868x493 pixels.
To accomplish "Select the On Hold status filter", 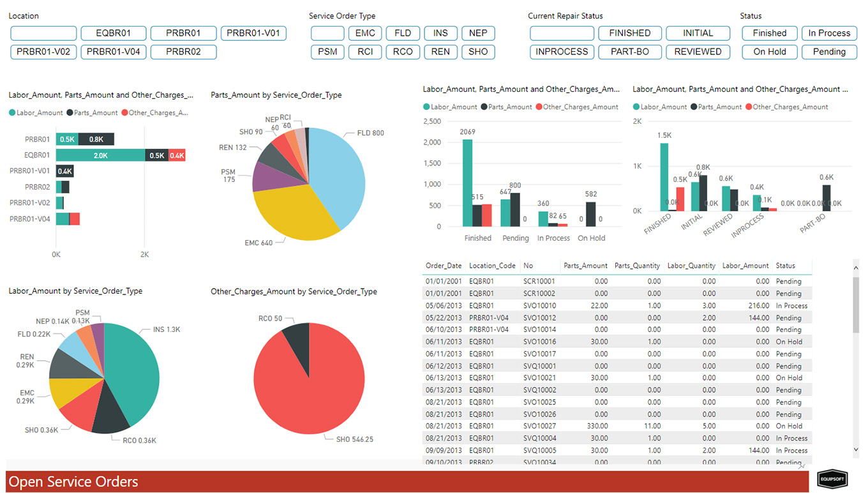I will coord(769,52).
